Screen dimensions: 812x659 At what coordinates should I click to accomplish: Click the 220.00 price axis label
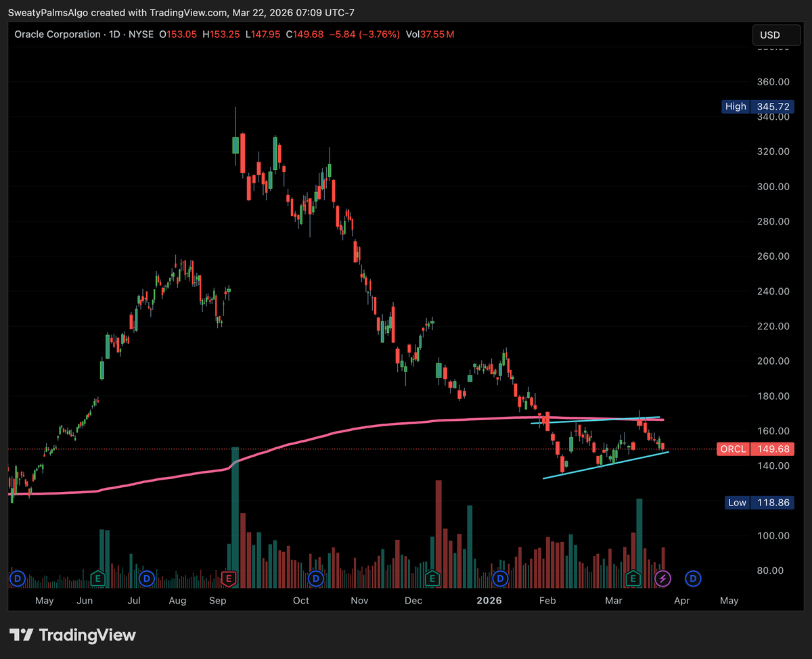click(x=774, y=326)
